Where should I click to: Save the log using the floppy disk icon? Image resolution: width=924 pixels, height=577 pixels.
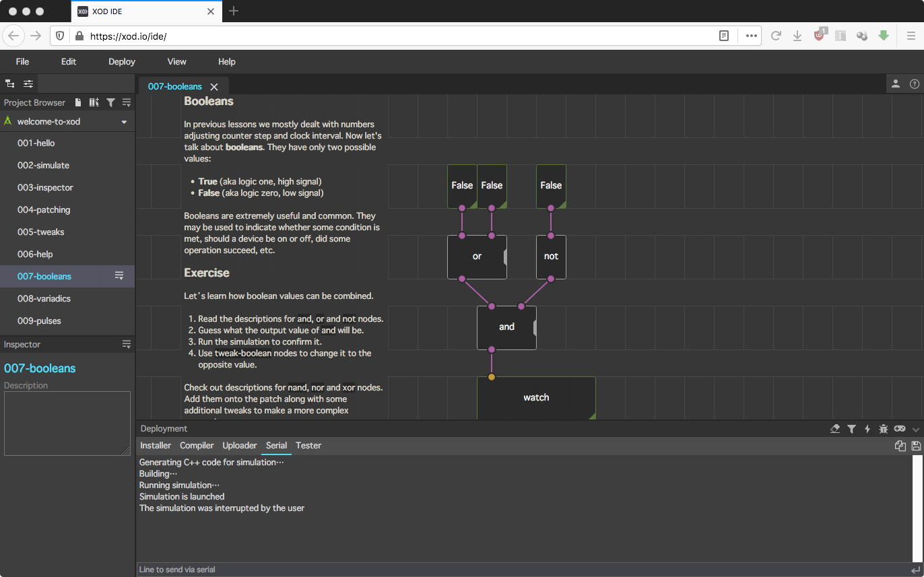click(916, 446)
